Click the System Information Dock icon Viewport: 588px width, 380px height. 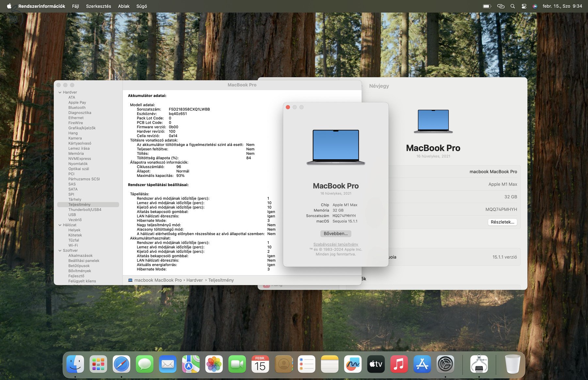coord(479,364)
